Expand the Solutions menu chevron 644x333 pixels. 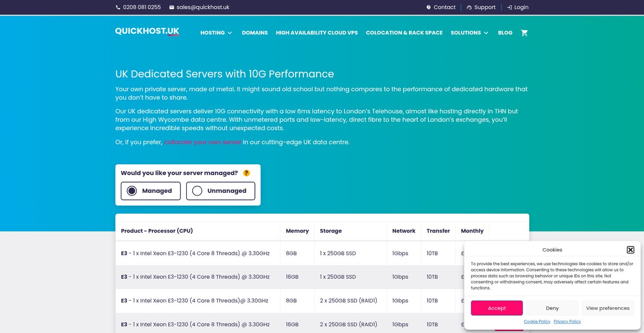point(486,33)
